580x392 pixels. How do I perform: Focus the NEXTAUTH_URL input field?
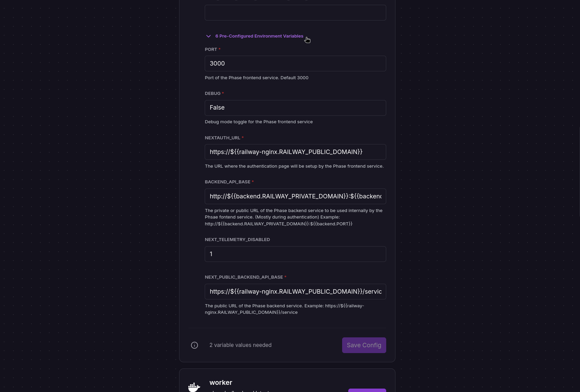(295, 152)
